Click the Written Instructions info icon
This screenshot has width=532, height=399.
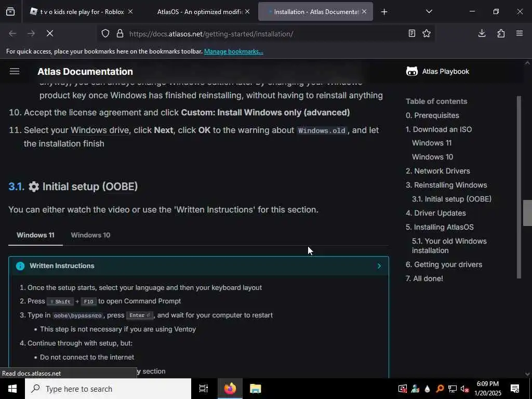point(20,266)
